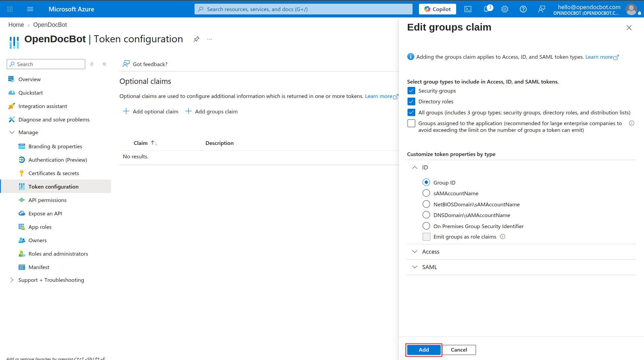Expand Support + Troubleshooting section
The width and height of the screenshot is (644, 360).
point(12,280)
